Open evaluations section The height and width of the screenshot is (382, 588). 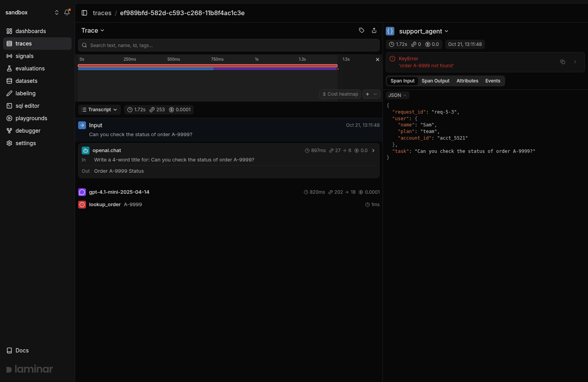tap(37, 68)
